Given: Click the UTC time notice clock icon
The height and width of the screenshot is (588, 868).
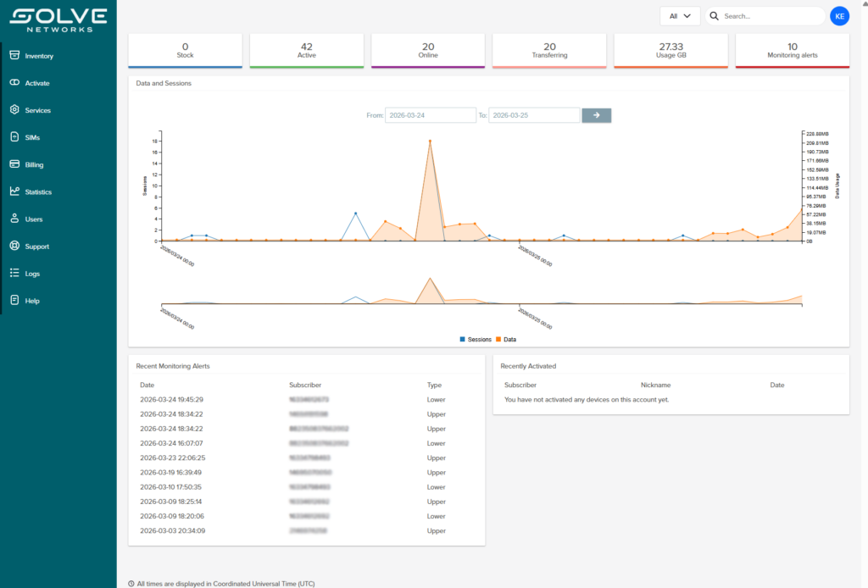Looking at the screenshot, I should [x=131, y=584].
